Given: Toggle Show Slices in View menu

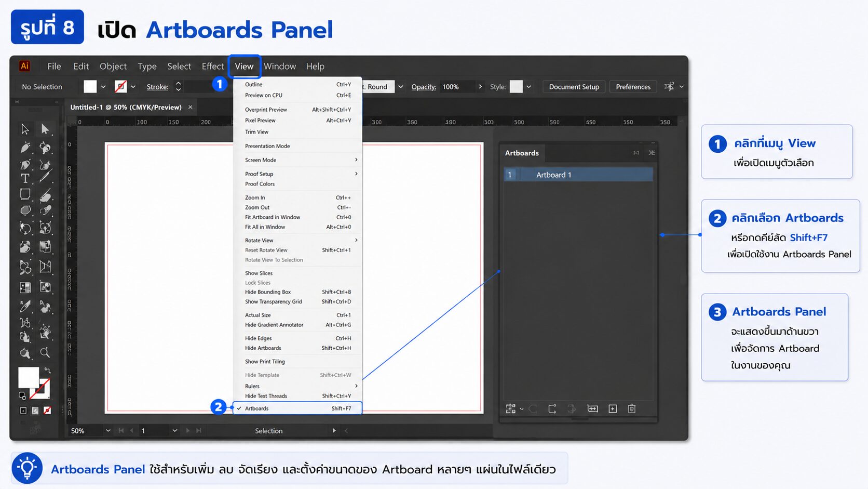Looking at the screenshot, I should pos(297,273).
